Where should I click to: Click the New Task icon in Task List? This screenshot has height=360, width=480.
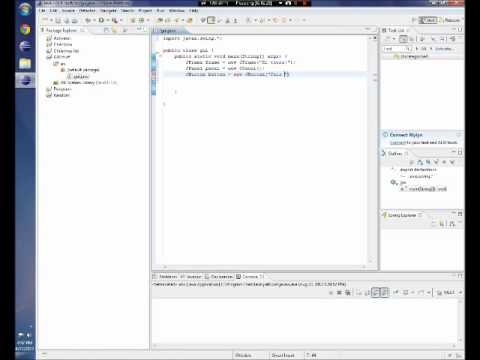pos(387,39)
